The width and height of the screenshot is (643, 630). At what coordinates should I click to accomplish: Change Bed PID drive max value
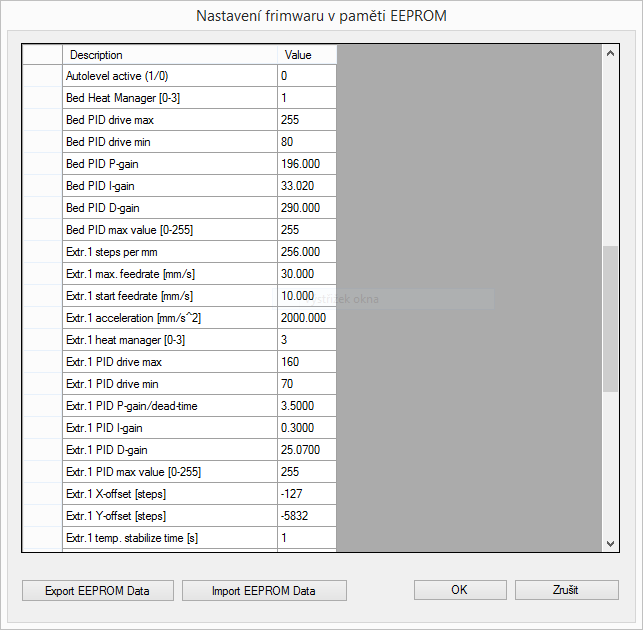[307, 120]
